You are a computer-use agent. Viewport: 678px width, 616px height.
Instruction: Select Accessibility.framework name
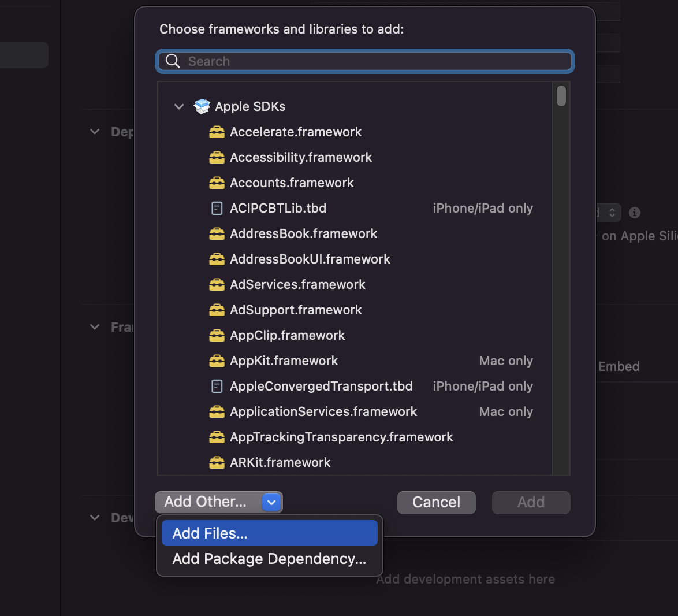301,157
